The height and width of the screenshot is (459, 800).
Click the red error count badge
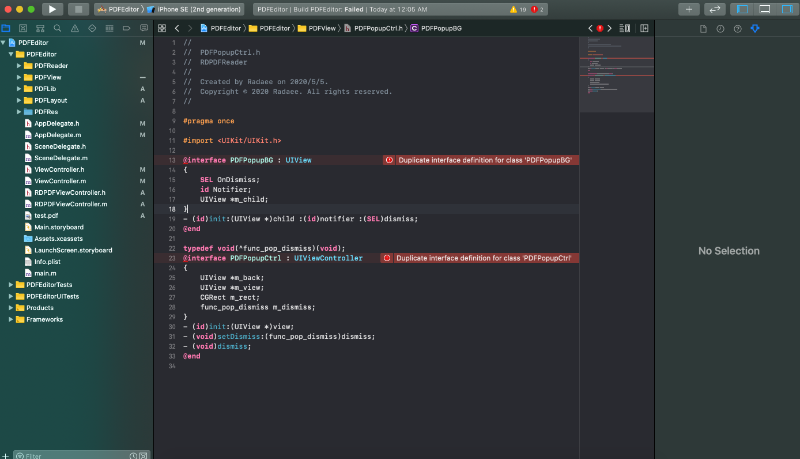pos(537,9)
